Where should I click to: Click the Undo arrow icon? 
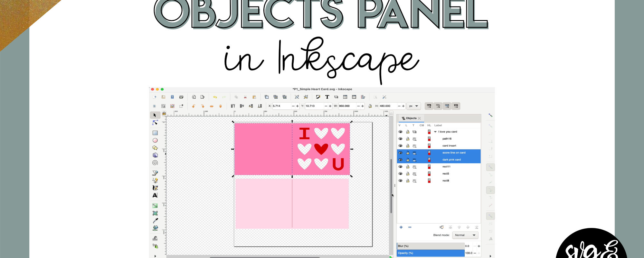(x=215, y=97)
